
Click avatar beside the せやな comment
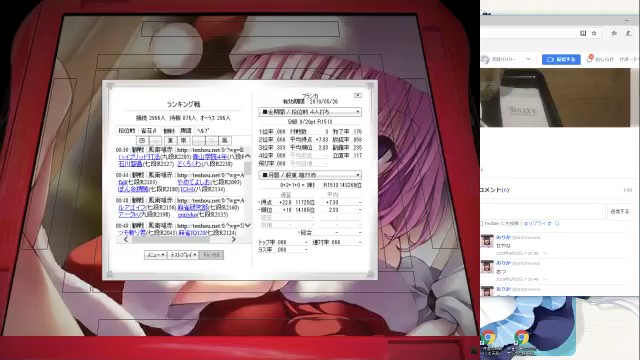coord(487,241)
